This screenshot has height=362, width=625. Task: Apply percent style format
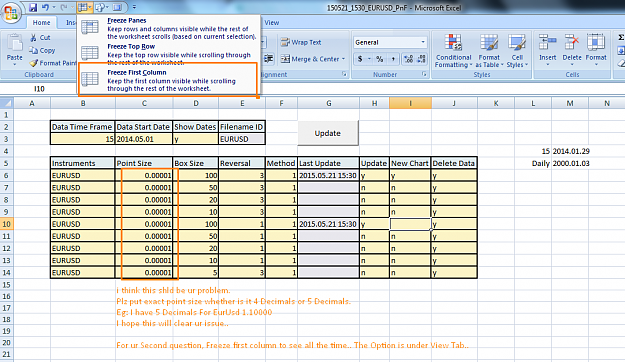(x=380, y=59)
